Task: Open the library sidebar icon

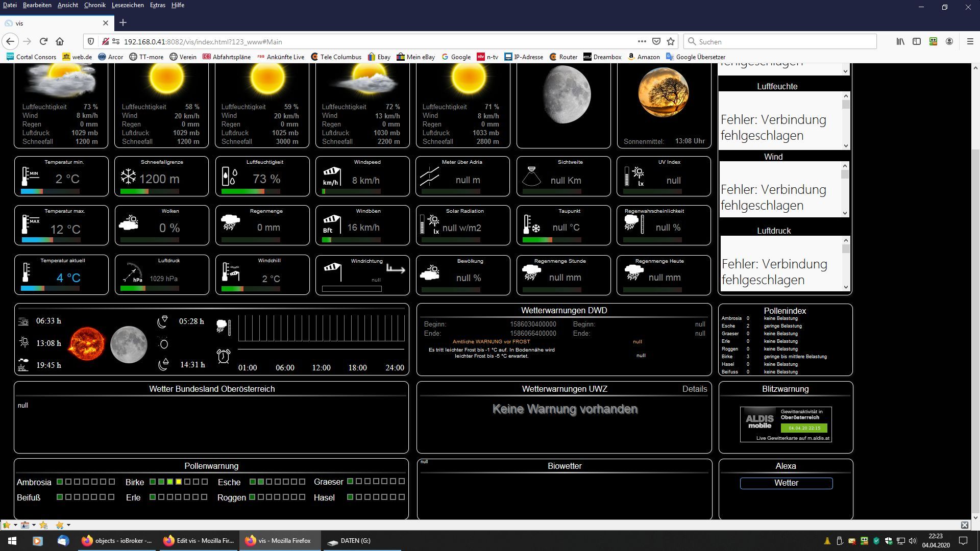Action: coord(900,41)
